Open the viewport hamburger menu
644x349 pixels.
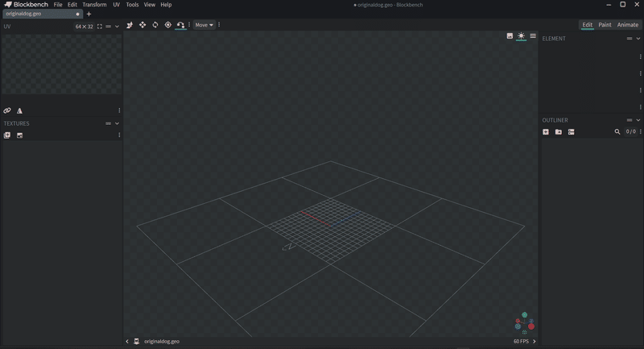533,36
